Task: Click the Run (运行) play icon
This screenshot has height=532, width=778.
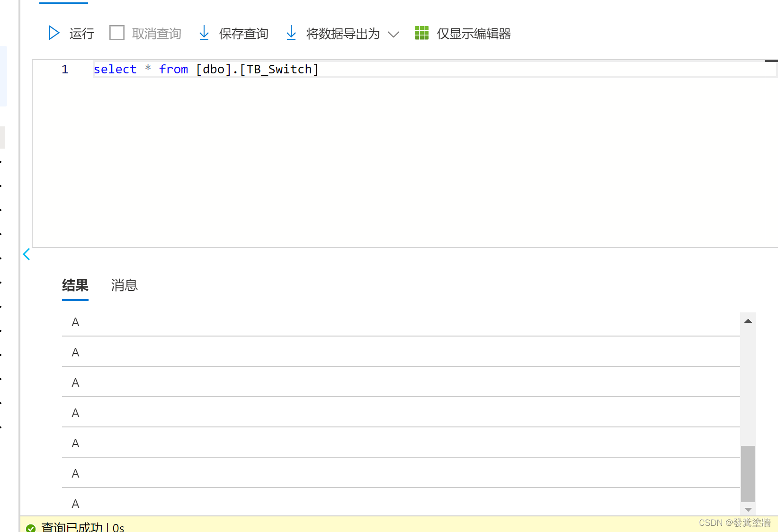Action: click(x=54, y=33)
